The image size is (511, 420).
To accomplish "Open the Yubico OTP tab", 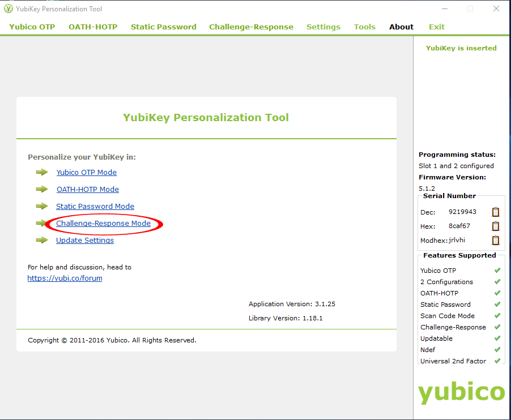I will click(x=32, y=27).
